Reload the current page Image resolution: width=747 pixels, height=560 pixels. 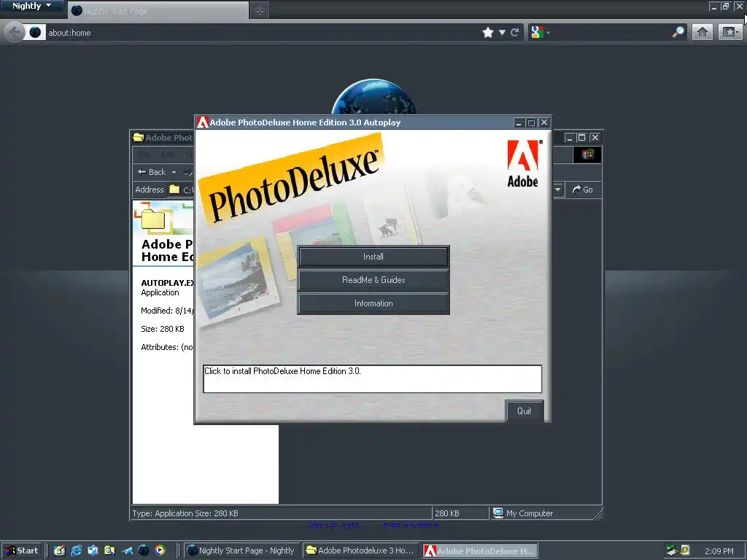514,32
